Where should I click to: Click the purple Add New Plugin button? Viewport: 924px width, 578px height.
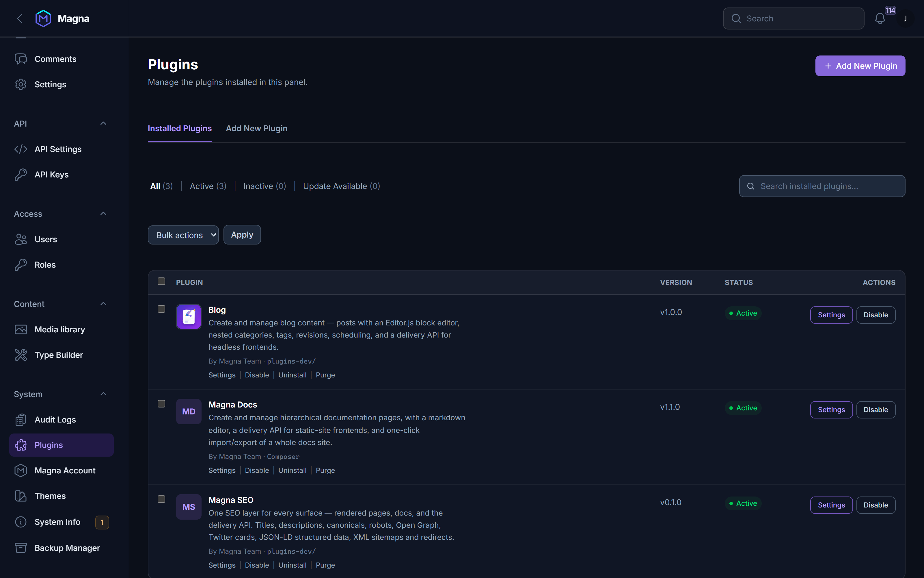click(860, 66)
